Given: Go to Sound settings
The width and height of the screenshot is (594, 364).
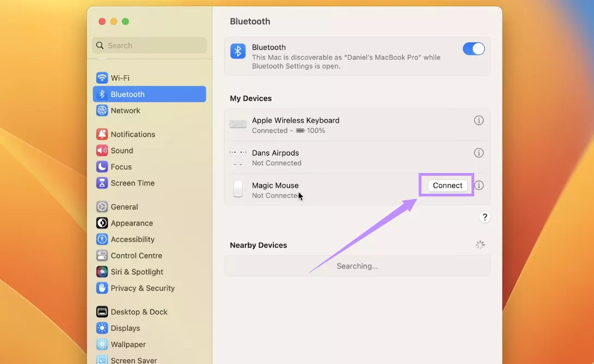Looking at the screenshot, I should [121, 151].
